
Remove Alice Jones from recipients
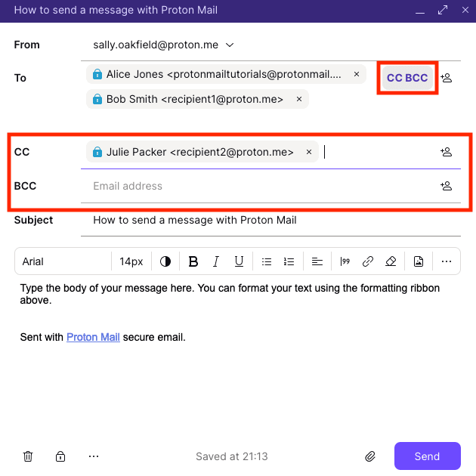pos(357,74)
